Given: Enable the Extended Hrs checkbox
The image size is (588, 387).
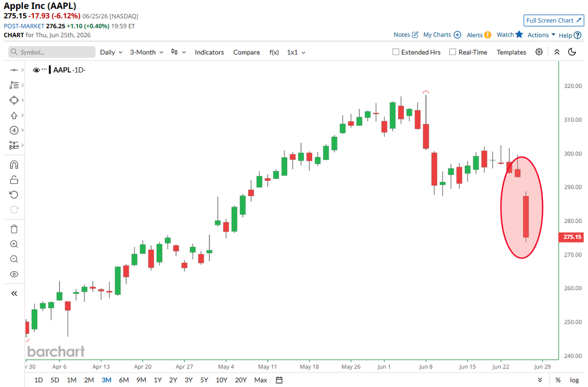Looking at the screenshot, I should pos(396,52).
